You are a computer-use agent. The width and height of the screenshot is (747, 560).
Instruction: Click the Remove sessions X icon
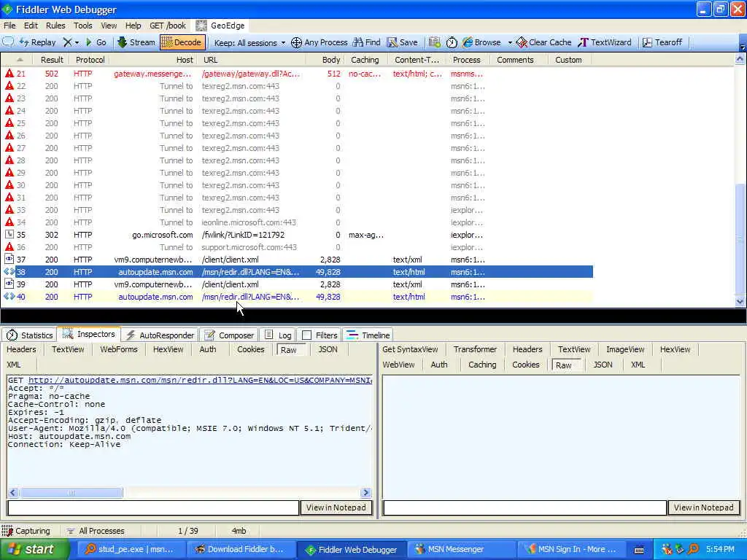click(67, 42)
